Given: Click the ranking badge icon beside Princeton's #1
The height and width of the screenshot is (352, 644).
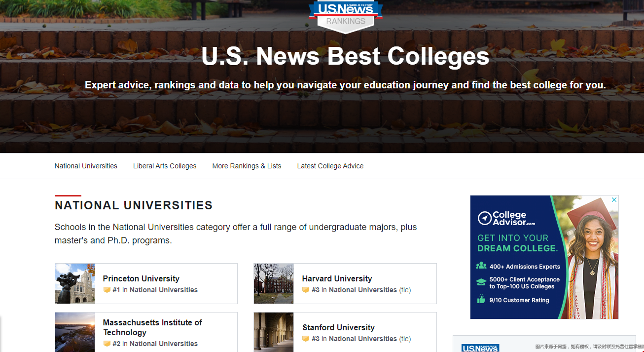Looking at the screenshot, I should tap(107, 290).
